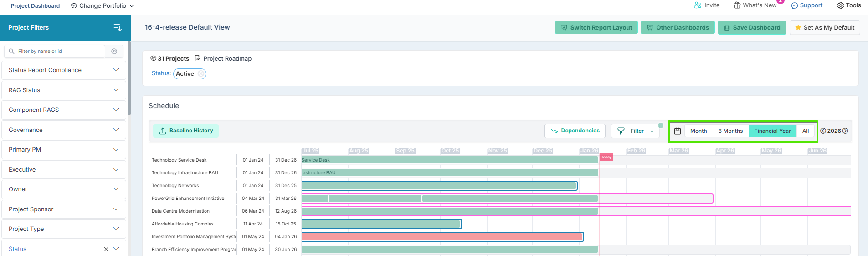The width and height of the screenshot is (868, 256).
Task: Open the Project Dashboard menu item
Action: pyautogui.click(x=35, y=6)
